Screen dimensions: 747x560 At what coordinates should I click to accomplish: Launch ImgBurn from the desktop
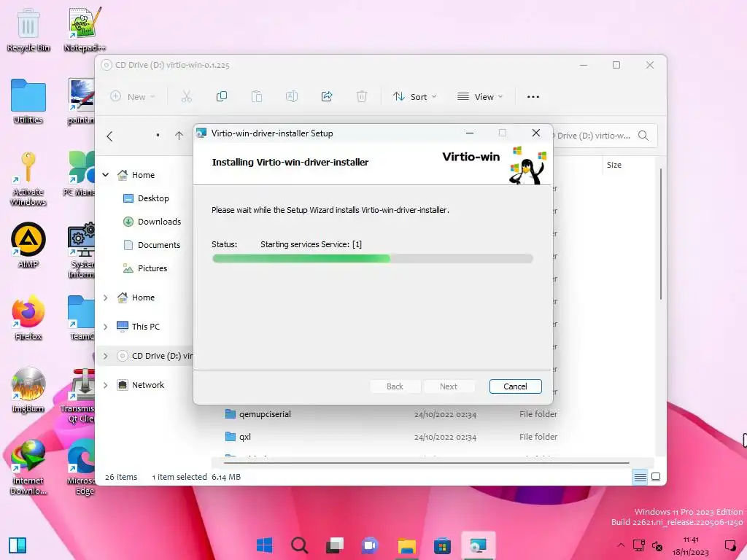pyautogui.click(x=28, y=390)
